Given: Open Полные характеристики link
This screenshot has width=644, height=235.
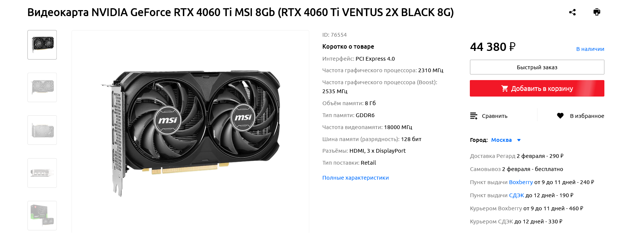Looking at the screenshot, I should (355, 178).
